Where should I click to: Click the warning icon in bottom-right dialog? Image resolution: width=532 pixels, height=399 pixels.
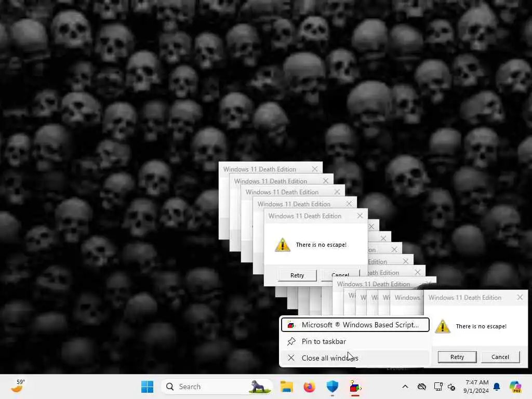pos(443,326)
